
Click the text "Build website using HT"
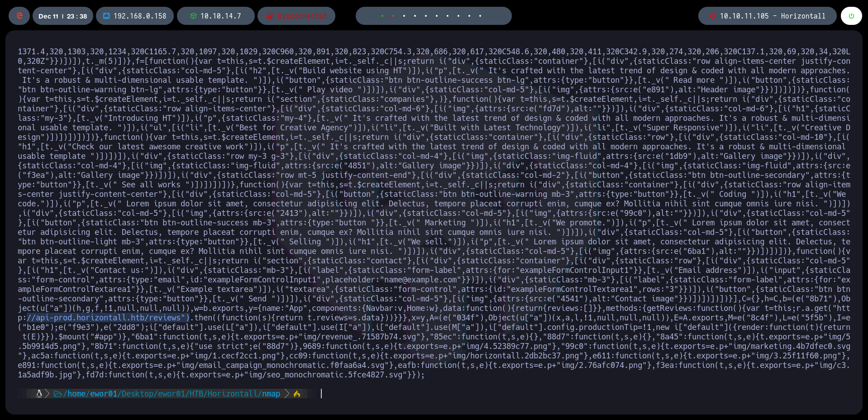tap(353, 71)
